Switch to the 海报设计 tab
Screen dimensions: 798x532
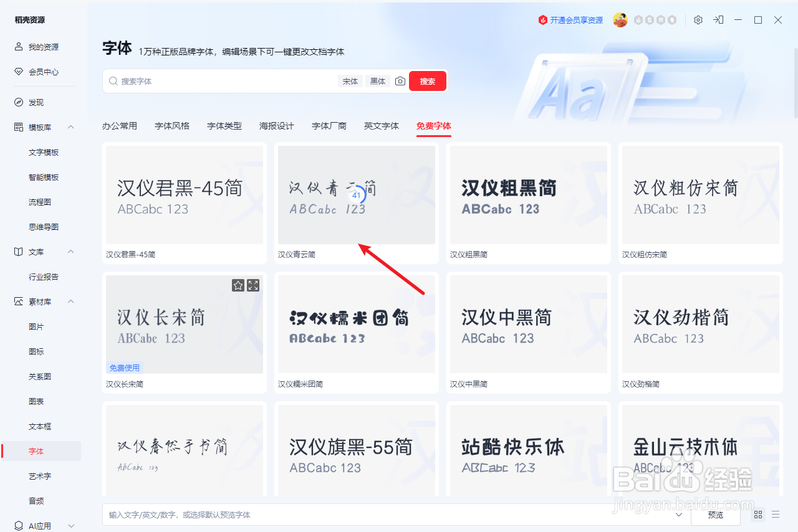[x=277, y=126]
